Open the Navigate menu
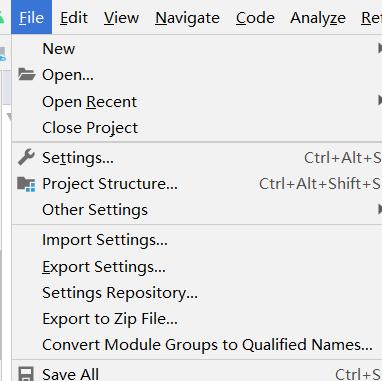 pyautogui.click(x=187, y=18)
